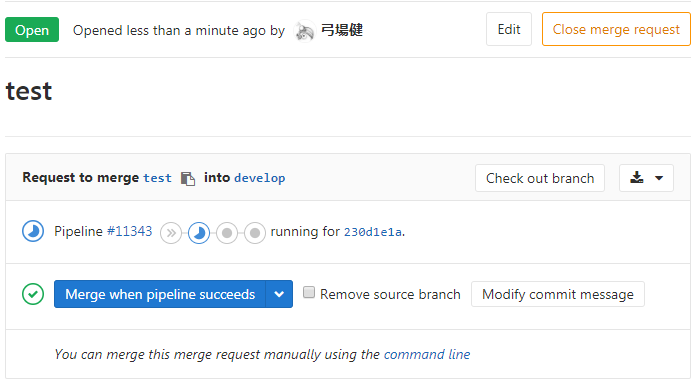Viewport: 698px width, 388px height.
Task: Expand the merge options dropdown arrow
Action: point(279,294)
